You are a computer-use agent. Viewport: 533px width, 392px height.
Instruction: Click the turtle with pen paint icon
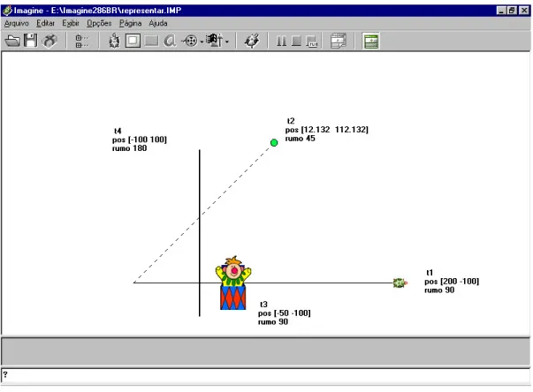(252, 41)
